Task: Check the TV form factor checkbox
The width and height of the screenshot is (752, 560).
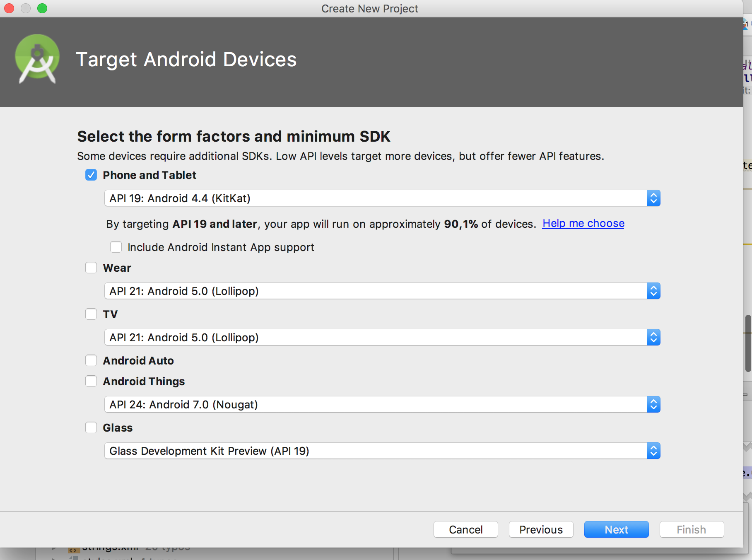Action: click(x=91, y=314)
